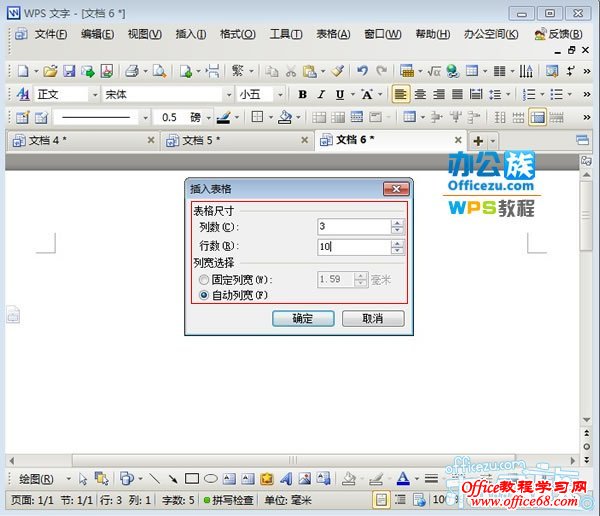Open the 反馈 feedback link
600x516 pixels.
click(x=558, y=34)
